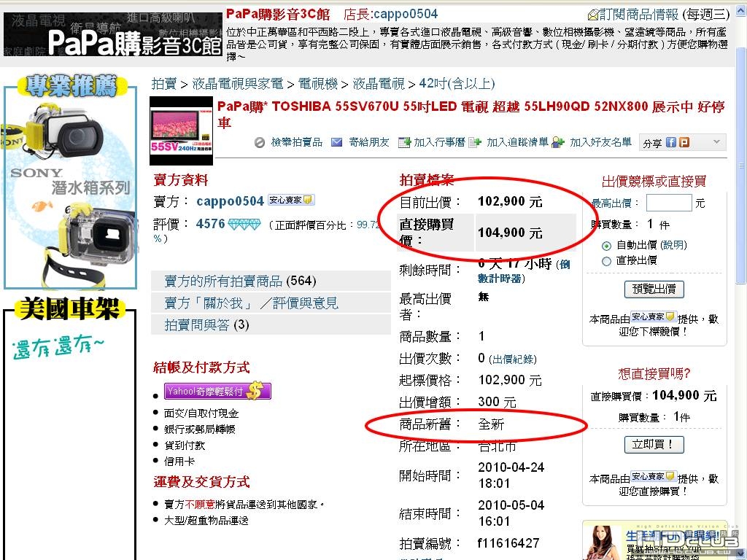Click the 全新 item condition value
This screenshot has height=560, width=747.
coord(491,424)
